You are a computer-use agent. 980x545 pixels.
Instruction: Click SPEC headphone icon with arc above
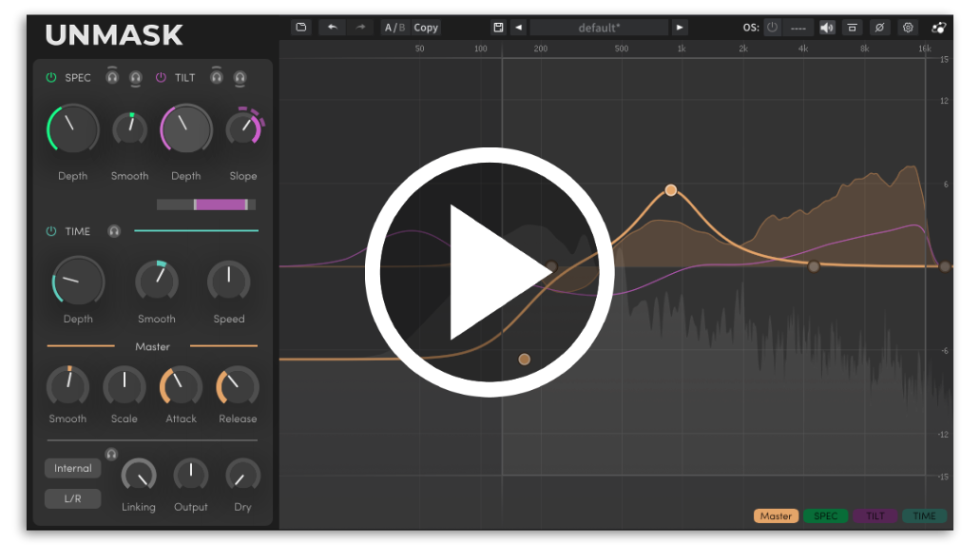[112, 76]
